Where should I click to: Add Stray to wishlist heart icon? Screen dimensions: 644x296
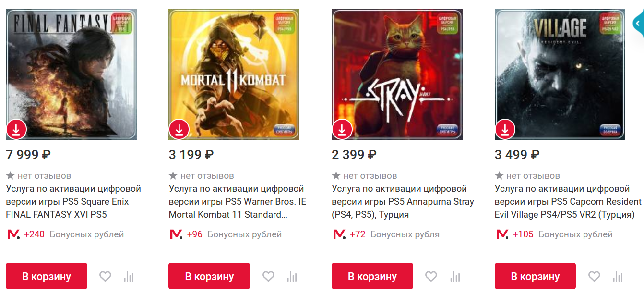coord(431,276)
